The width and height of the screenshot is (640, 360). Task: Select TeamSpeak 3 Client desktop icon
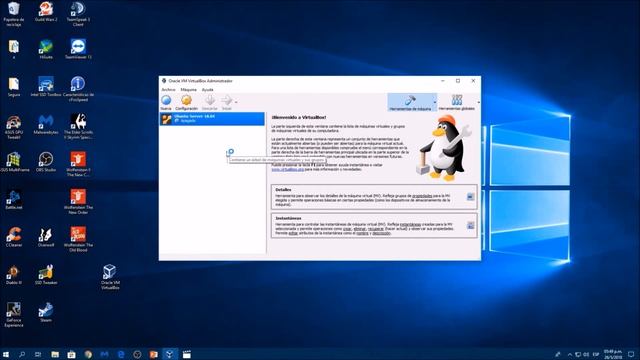point(78,13)
